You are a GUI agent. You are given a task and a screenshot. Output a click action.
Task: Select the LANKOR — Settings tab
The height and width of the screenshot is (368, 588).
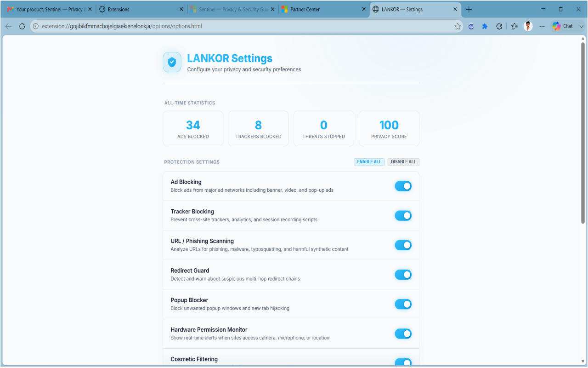[415, 9]
